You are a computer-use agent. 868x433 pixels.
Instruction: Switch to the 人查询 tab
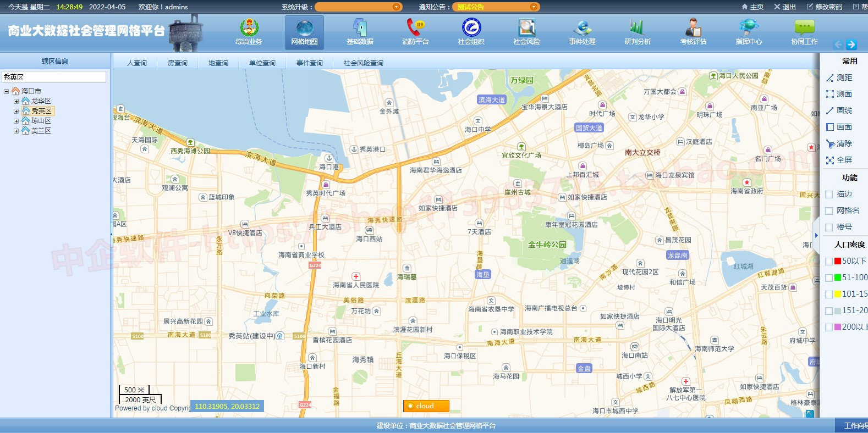pos(136,63)
